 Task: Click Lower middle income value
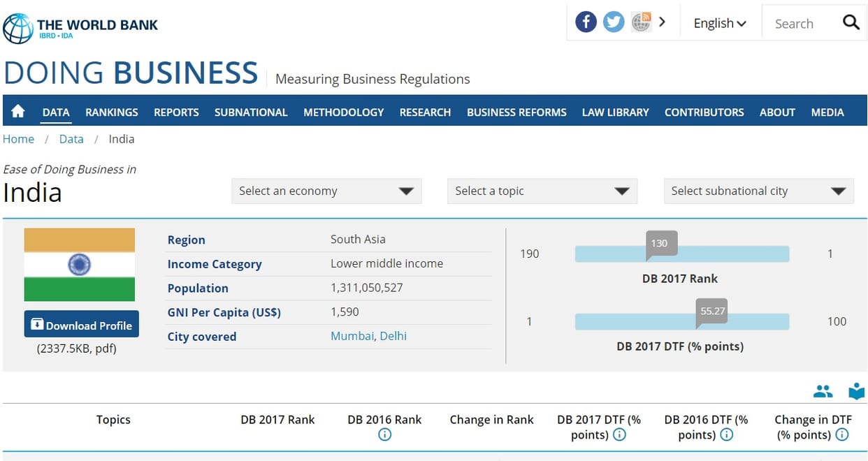(386, 263)
